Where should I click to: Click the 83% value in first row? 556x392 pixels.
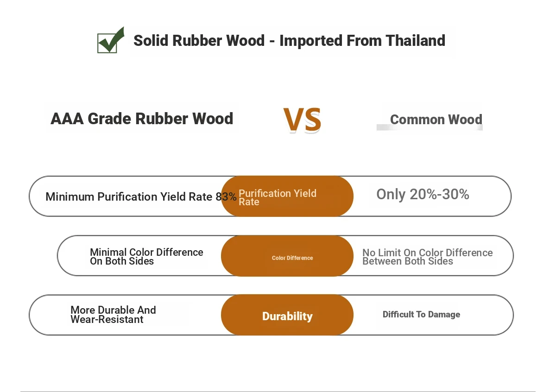tap(226, 196)
